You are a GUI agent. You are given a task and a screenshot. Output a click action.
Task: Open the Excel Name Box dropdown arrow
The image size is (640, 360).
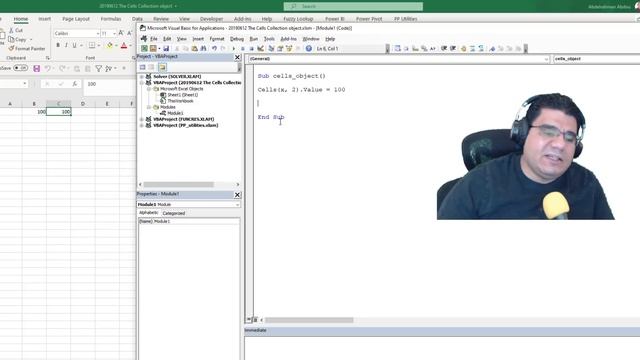[25, 84]
